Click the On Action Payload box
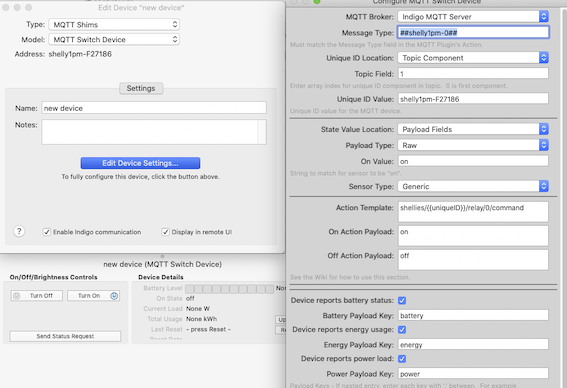The width and height of the screenshot is (567, 388). [x=473, y=236]
